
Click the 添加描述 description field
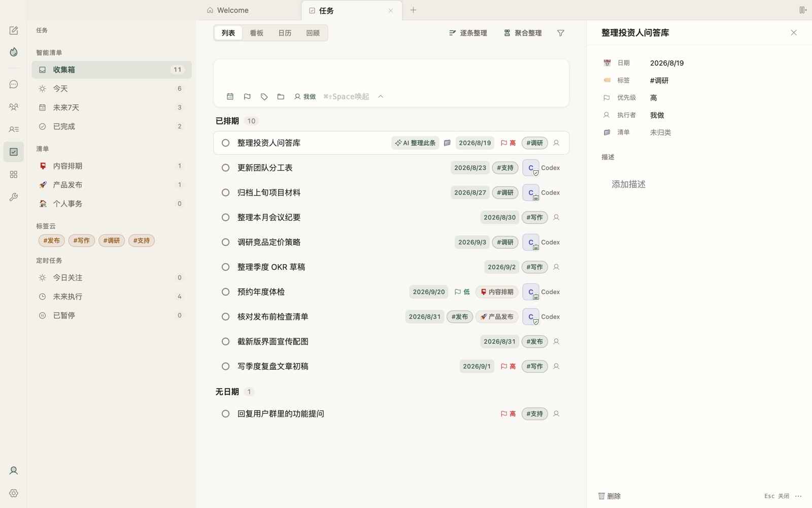pyautogui.click(x=628, y=184)
